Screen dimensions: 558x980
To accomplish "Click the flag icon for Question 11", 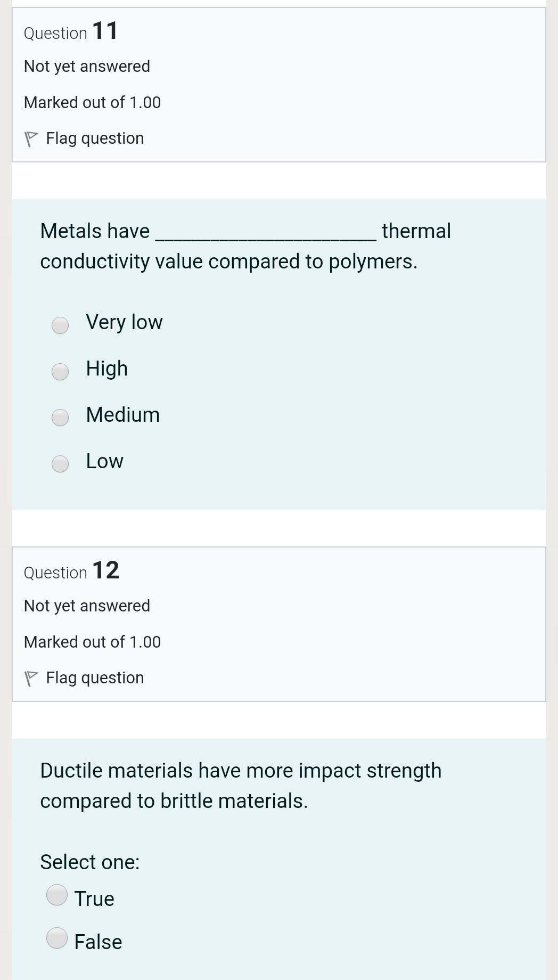I will tap(31, 139).
